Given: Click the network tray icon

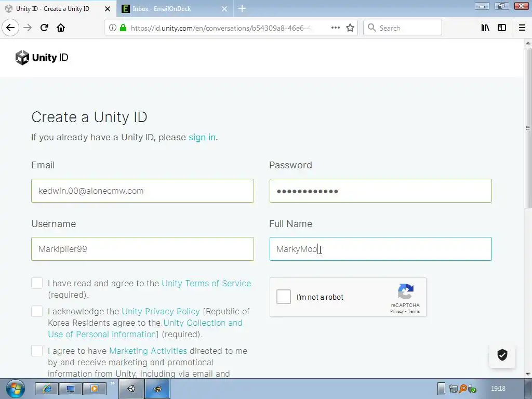Looking at the screenshot, I should click(453, 389).
